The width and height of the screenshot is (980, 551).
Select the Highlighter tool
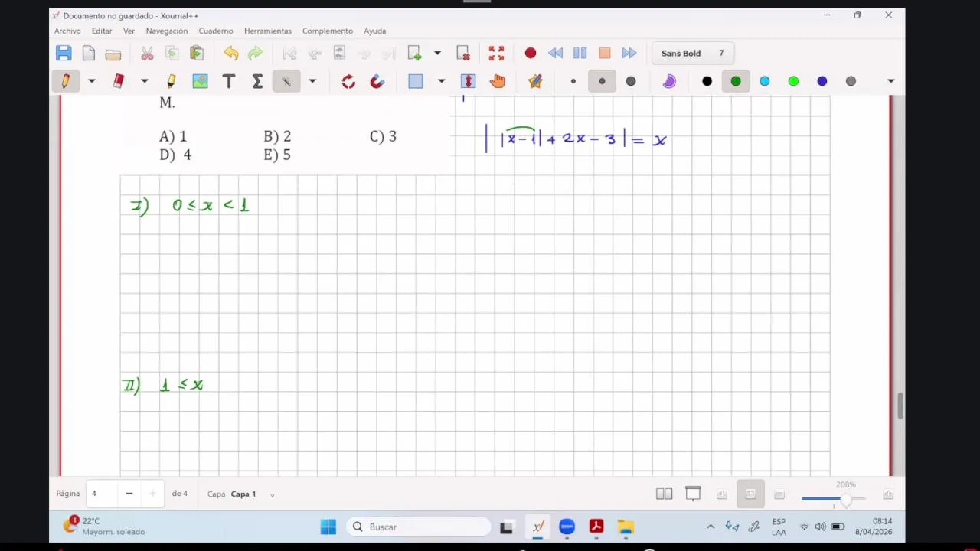[171, 81]
